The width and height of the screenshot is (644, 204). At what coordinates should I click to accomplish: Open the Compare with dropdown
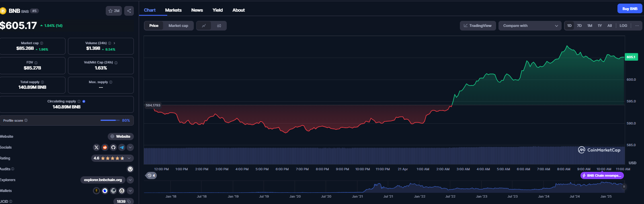click(530, 26)
